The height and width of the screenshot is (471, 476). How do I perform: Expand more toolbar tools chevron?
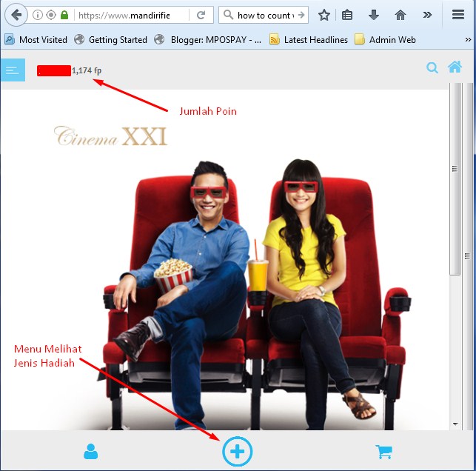point(427,15)
